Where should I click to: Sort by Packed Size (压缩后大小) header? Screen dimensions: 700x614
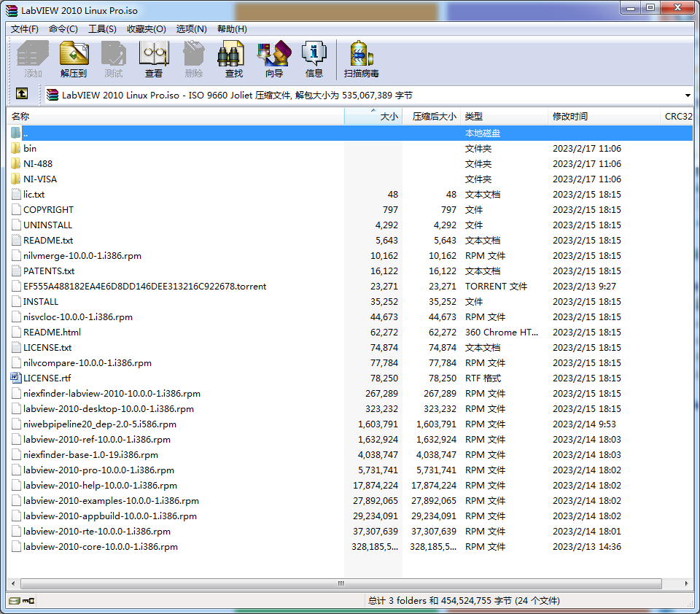(431, 116)
